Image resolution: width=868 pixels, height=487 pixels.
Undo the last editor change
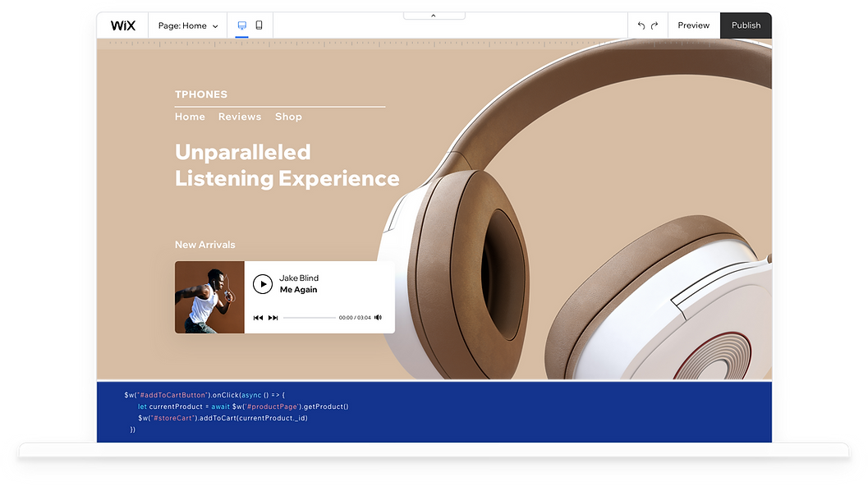641,25
